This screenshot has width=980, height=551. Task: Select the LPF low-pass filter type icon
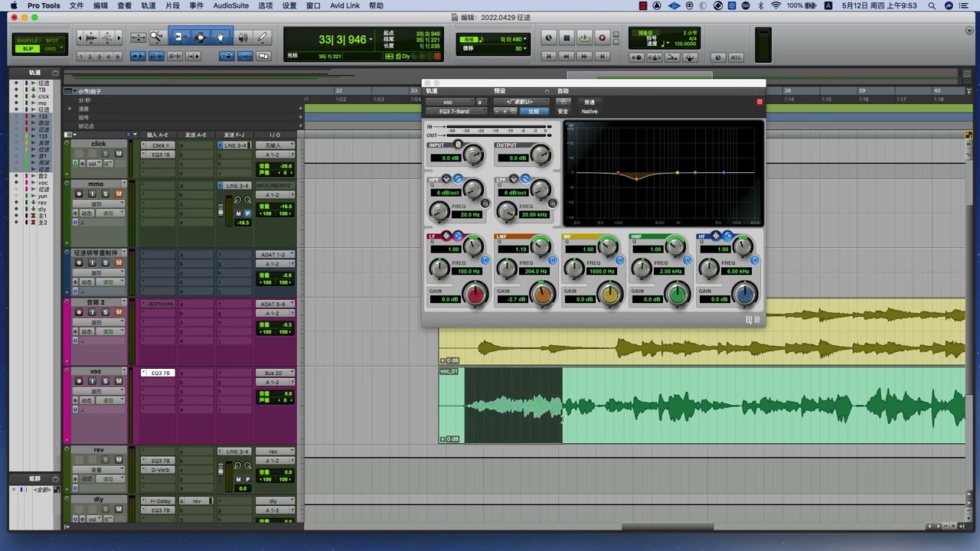[525, 179]
